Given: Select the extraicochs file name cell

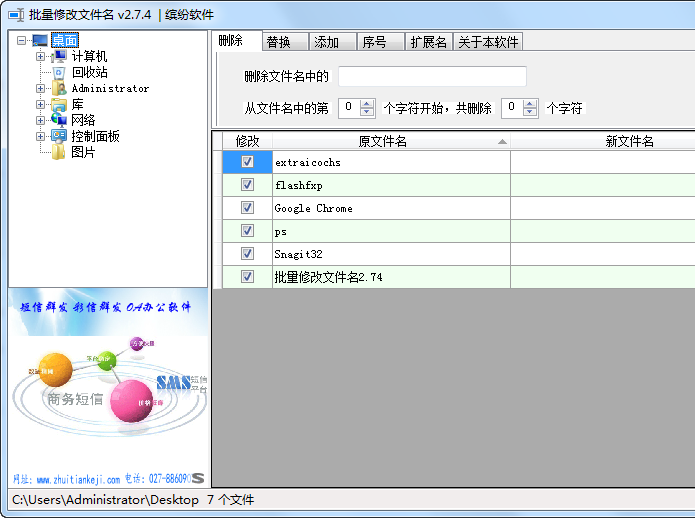Looking at the screenshot, I should (x=391, y=162).
